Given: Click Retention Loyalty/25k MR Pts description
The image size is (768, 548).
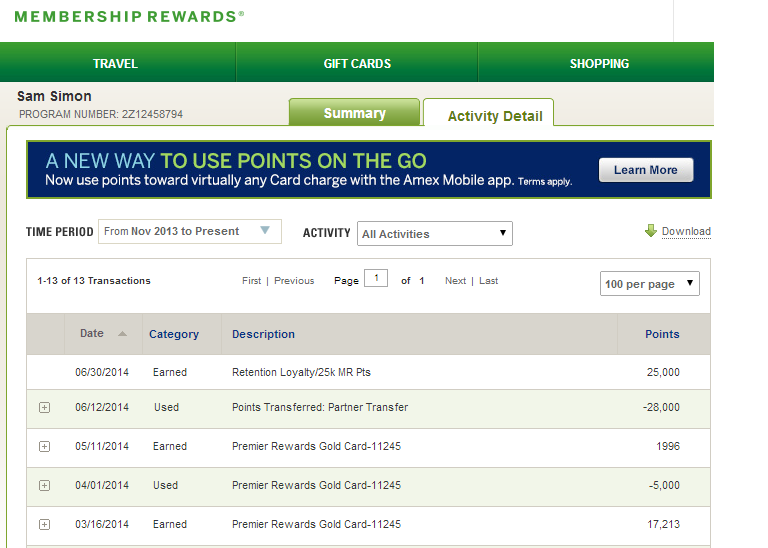Looking at the screenshot, I should tap(301, 372).
